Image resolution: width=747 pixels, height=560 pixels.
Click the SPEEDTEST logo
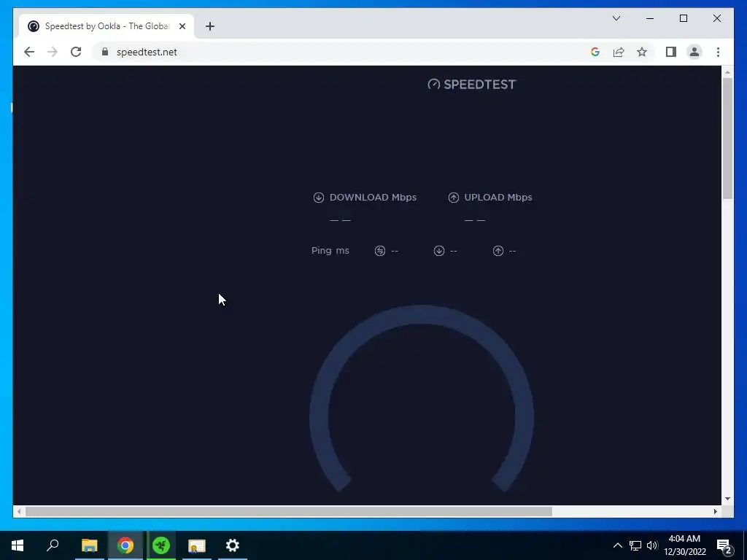[x=472, y=85]
